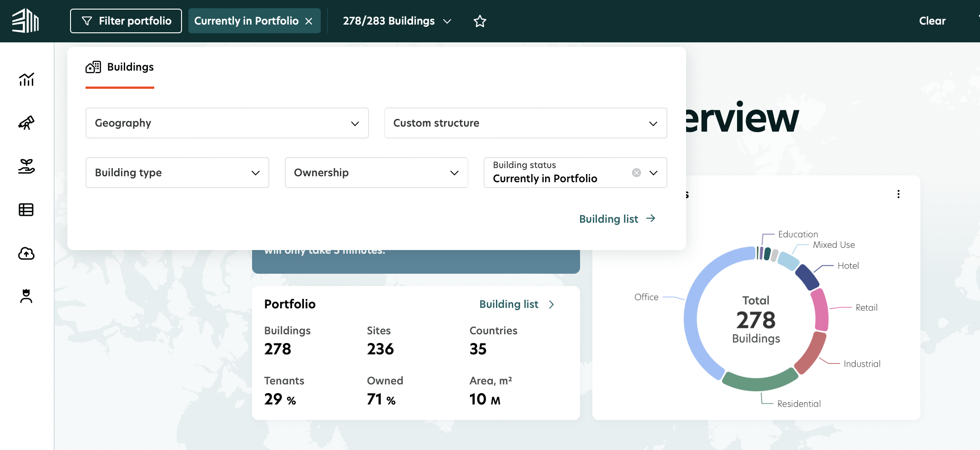Click the Sites count value 236
Image resolution: width=980 pixels, height=450 pixels.
[380, 349]
